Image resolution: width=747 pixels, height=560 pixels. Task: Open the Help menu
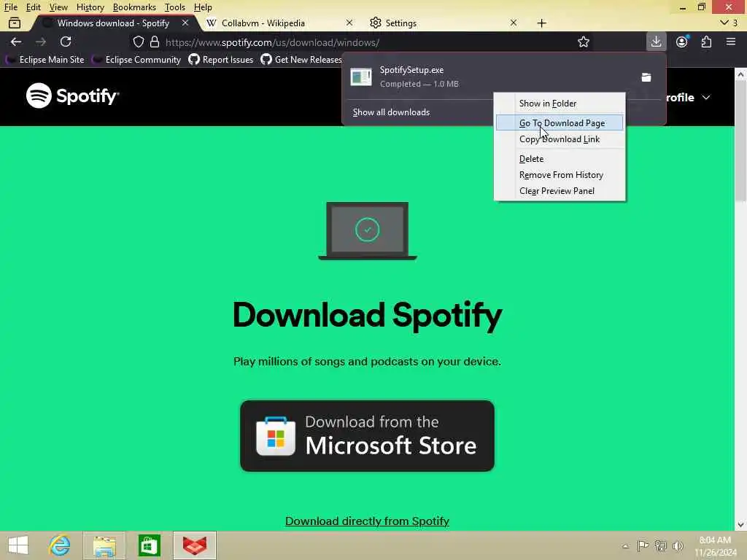203,7
